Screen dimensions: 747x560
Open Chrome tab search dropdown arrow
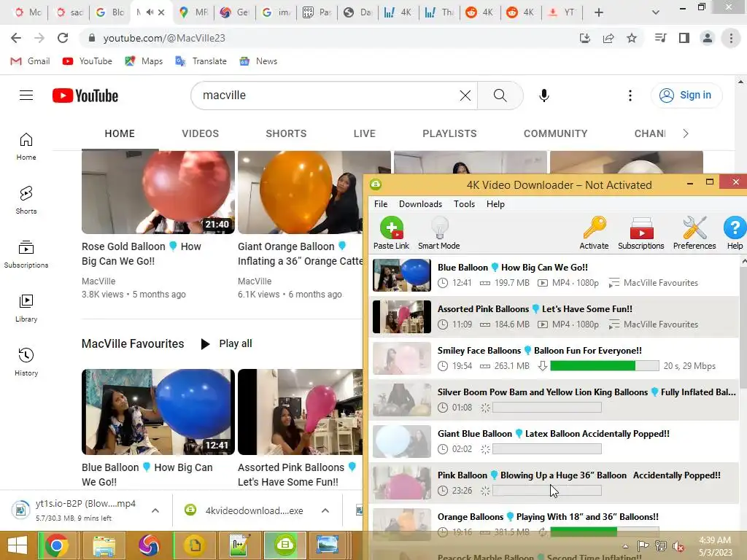click(656, 12)
